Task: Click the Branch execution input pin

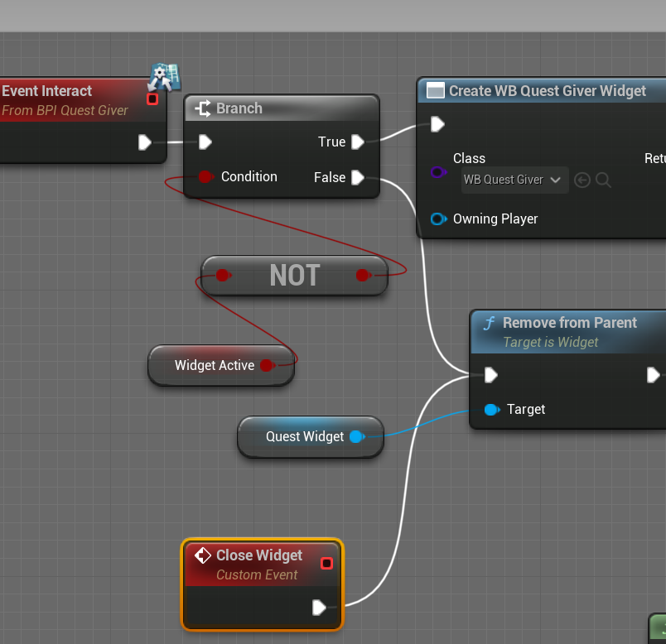Action: click(205, 142)
